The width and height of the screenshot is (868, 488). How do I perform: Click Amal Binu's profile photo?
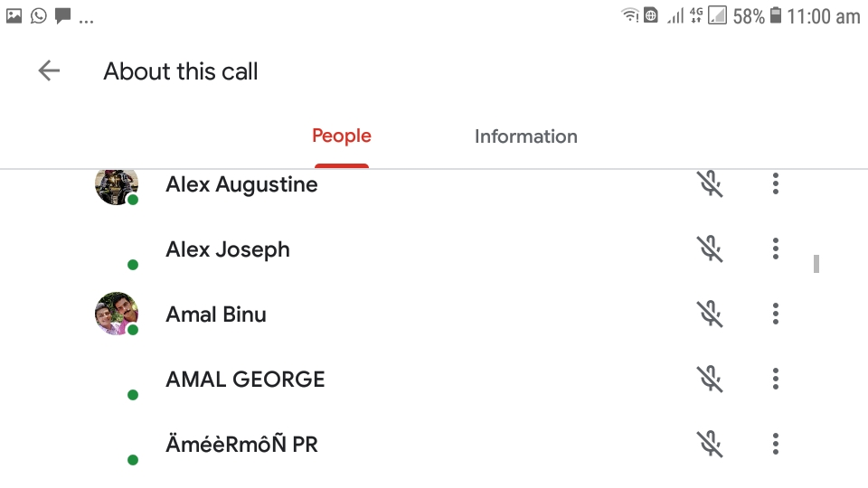point(117,314)
